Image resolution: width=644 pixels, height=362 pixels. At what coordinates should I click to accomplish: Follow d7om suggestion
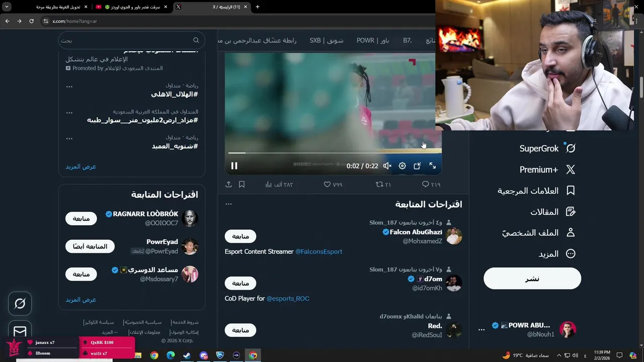tap(240, 283)
